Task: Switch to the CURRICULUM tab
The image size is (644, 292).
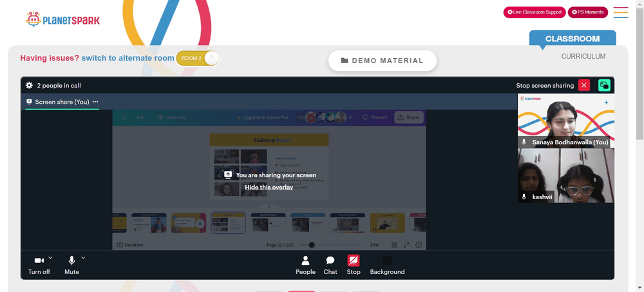Action: [583, 56]
